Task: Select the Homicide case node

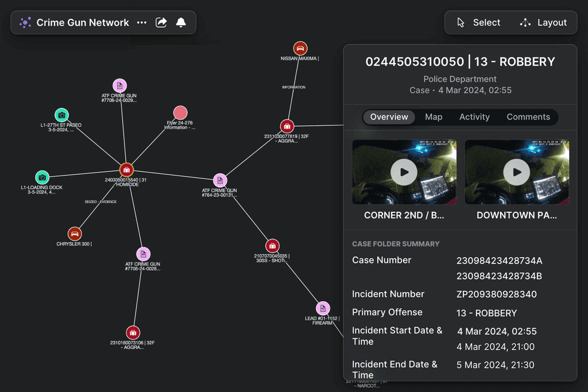Action: click(126, 170)
